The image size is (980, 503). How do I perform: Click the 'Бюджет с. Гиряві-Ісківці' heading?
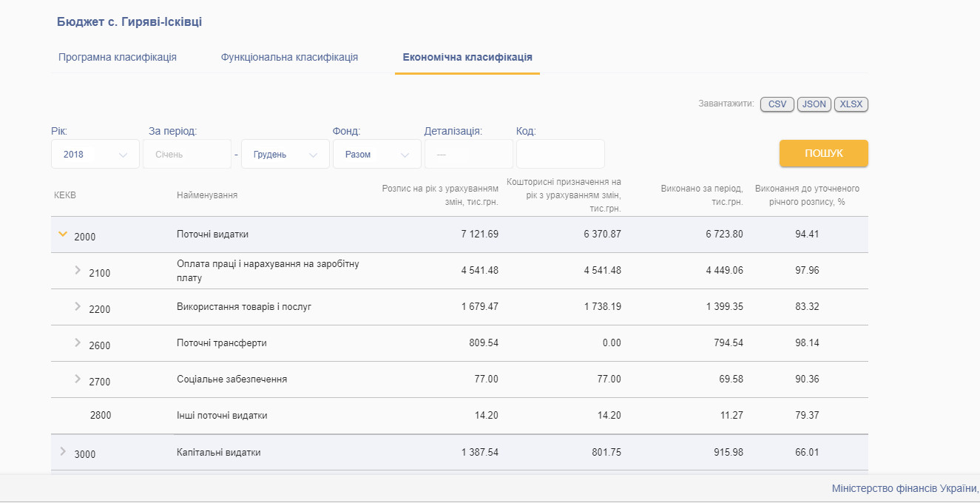click(x=129, y=22)
